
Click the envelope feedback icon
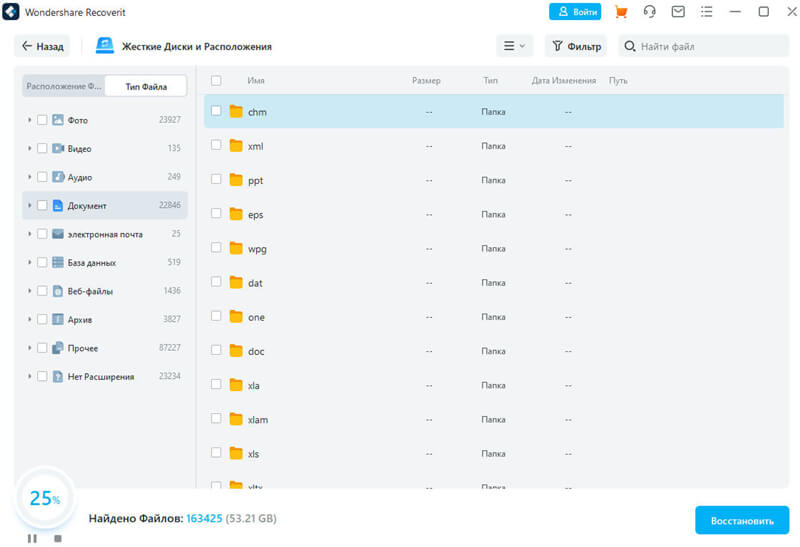coord(678,12)
